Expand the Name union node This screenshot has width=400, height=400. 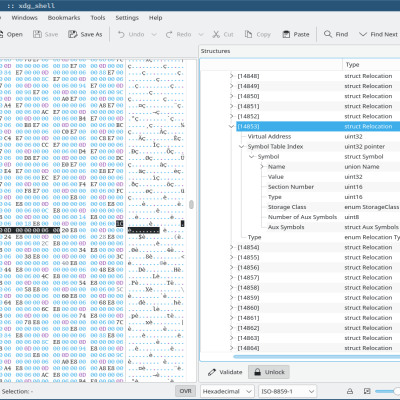(262, 167)
